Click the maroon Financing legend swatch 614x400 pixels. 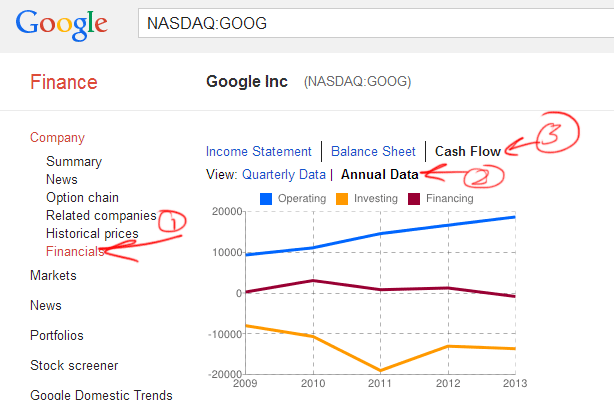[414, 199]
